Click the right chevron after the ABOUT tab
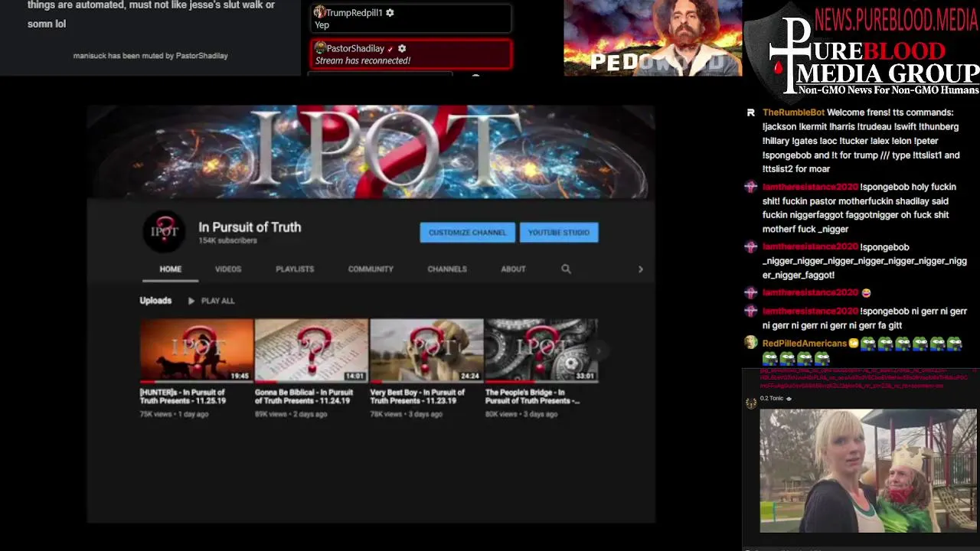The height and width of the screenshot is (551, 980). click(x=641, y=269)
